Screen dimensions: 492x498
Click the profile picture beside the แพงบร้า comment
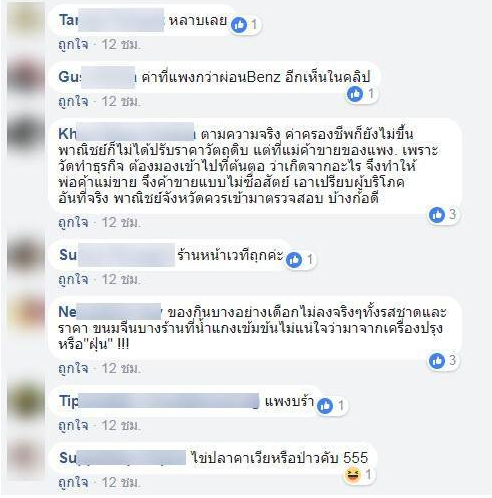(x=26, y=401)
